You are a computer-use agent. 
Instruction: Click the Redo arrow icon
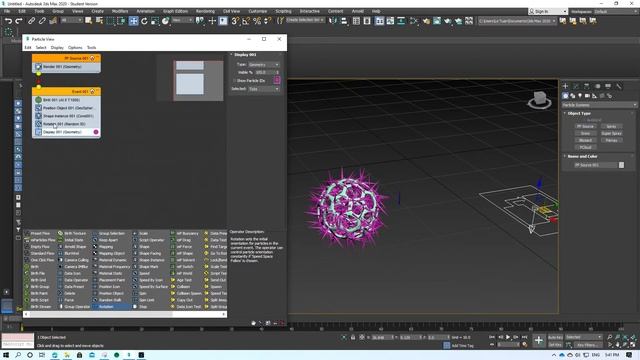(19, 20)
